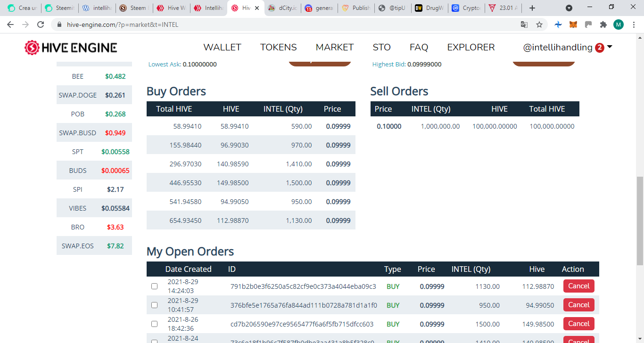Open the WALLET menu
Viewport: 644px width, 343px height.
(x=222, y=47)
